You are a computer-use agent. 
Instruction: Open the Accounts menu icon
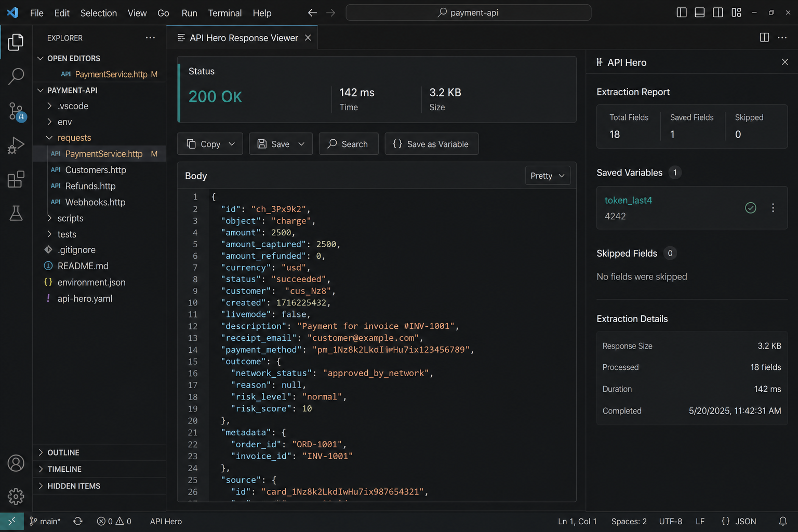[x=16, y=463]
